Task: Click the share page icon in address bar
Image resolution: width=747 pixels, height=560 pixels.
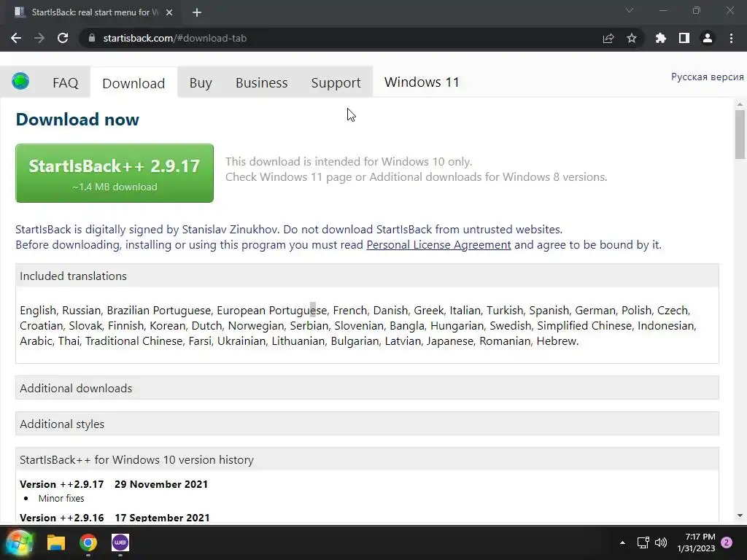Action: 608,38
